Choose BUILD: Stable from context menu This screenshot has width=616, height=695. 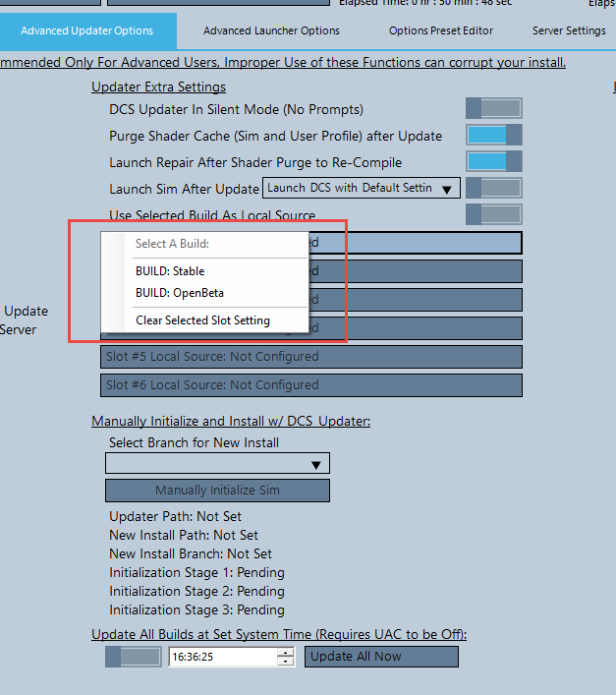(170, 270)
